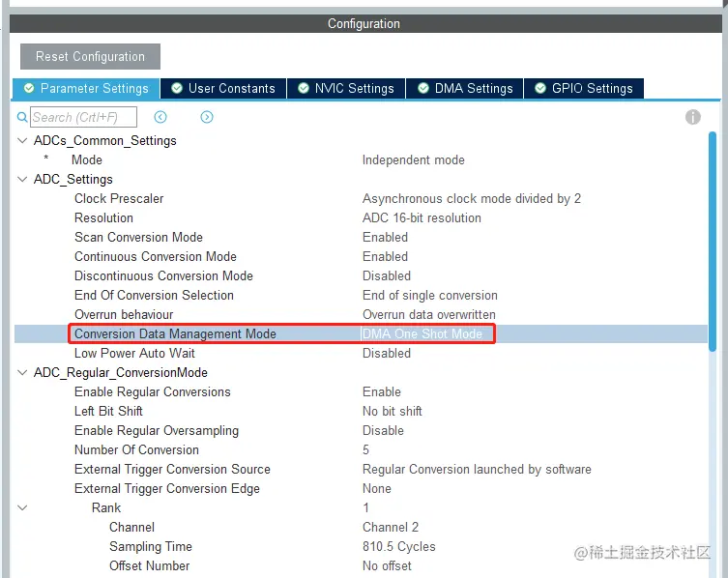This screenshot has height=578, width=728.
Task: Open the information icon
Action: coord(693,117)
